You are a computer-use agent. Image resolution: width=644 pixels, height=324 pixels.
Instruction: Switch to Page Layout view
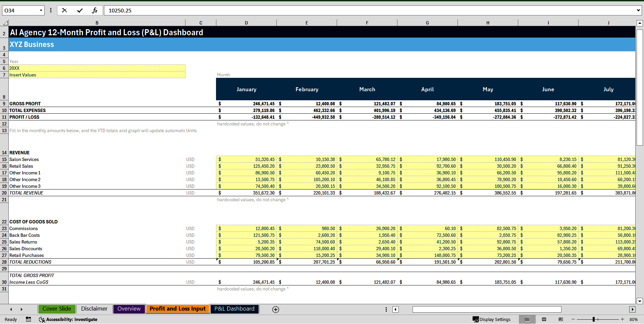544,319
